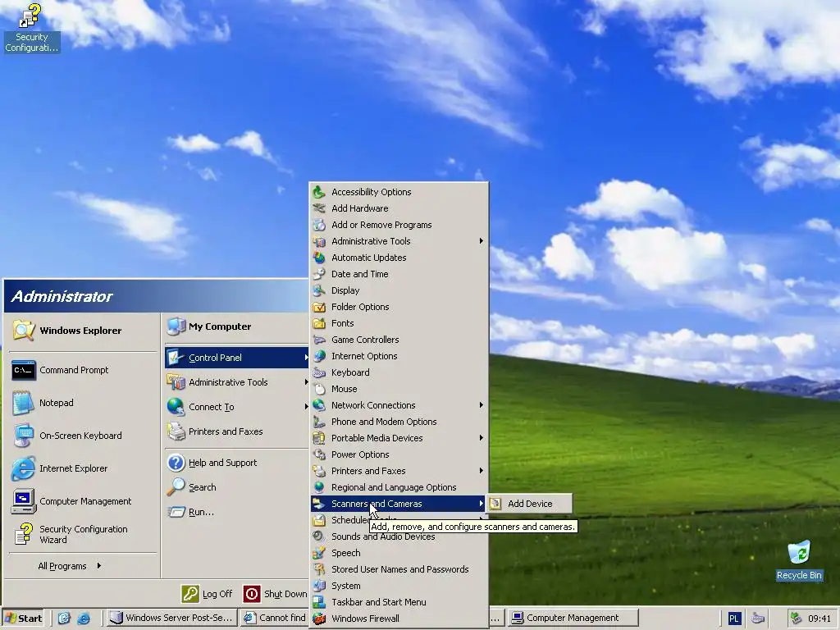Expand the Connect To submenu arrow
Viewport: 840px width, 630px height.
[306, 407]
